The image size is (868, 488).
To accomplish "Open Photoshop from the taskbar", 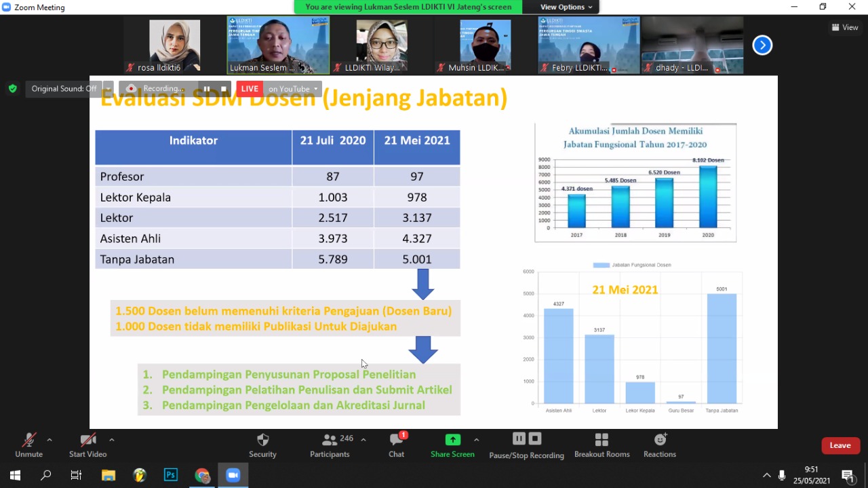I will tap(171, 475).
